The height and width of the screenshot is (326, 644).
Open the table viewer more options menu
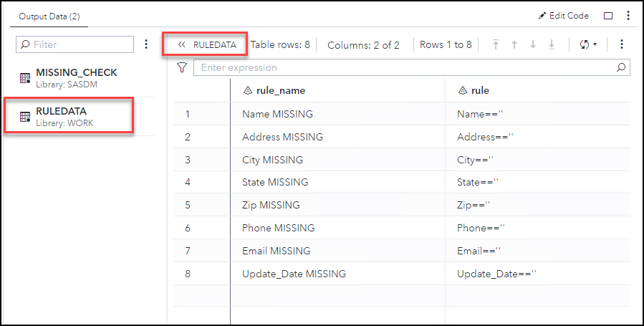point(621,44)
